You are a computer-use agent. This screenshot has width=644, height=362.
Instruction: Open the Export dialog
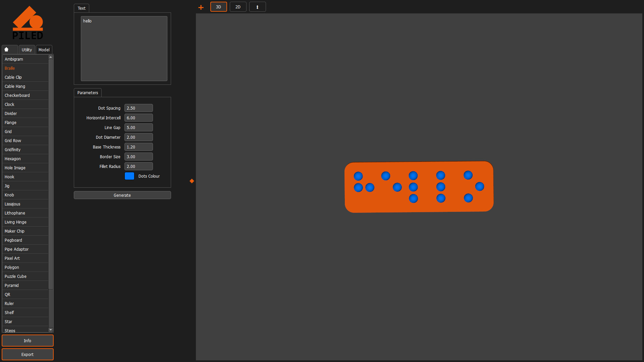tap(28, 354)
